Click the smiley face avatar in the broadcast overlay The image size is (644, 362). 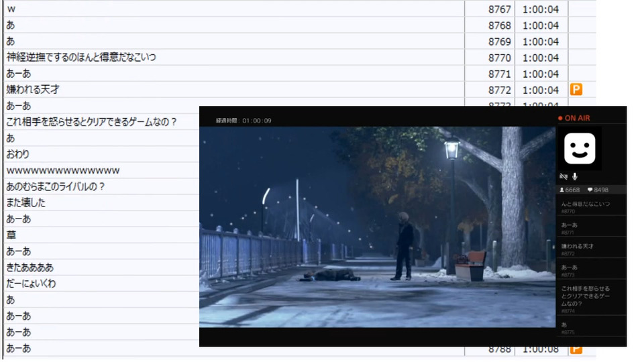click(580, 149)
